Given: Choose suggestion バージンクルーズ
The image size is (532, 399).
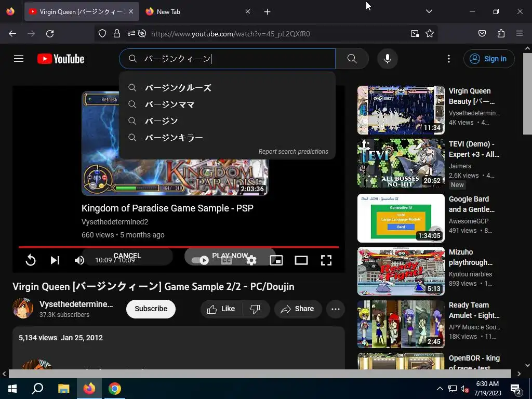Looking at the screenshot, I should 227,88.
